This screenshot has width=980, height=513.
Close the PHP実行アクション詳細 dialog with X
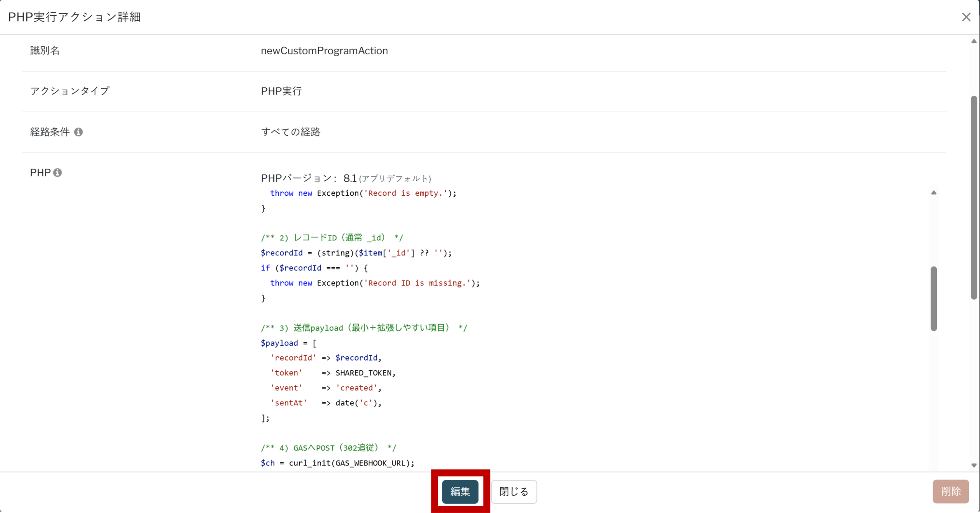966,17
